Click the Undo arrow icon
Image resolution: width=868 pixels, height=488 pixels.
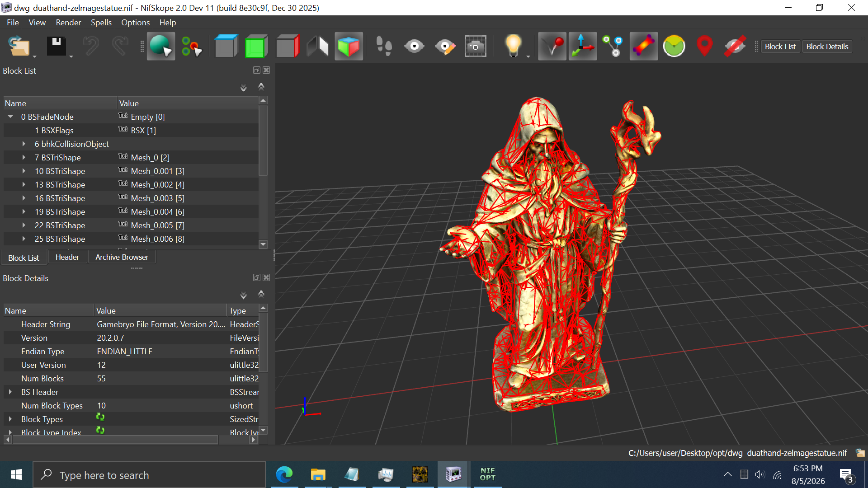[90, 46]
